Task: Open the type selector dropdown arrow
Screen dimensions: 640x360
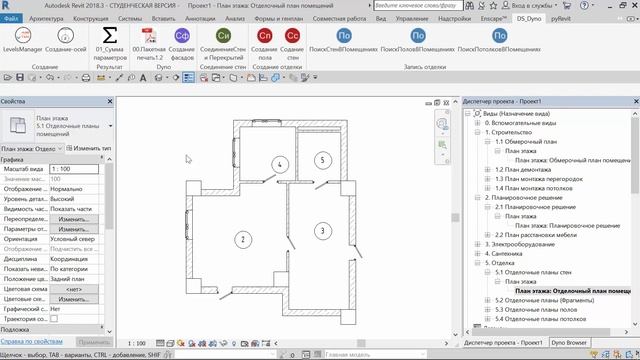Action: click(110, 126)
